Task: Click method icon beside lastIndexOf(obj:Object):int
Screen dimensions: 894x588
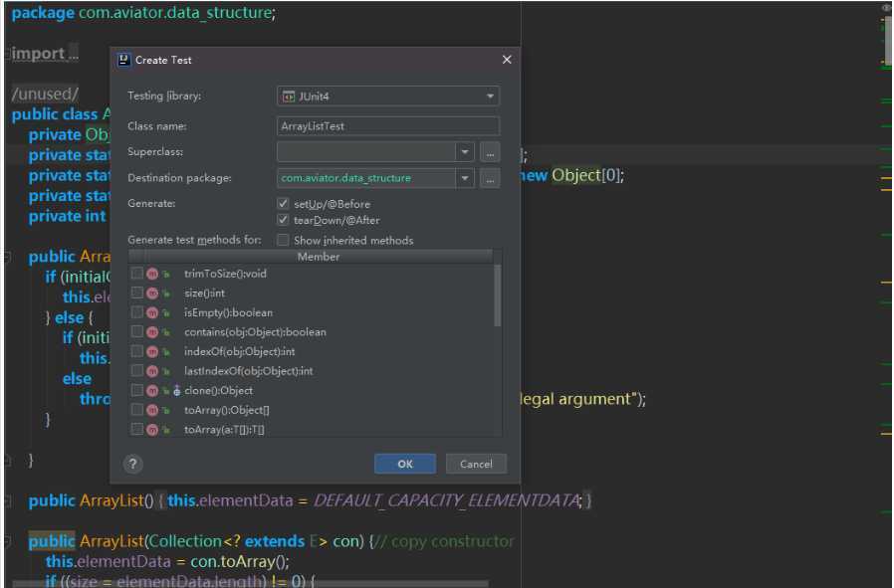Action: point(152,371)
